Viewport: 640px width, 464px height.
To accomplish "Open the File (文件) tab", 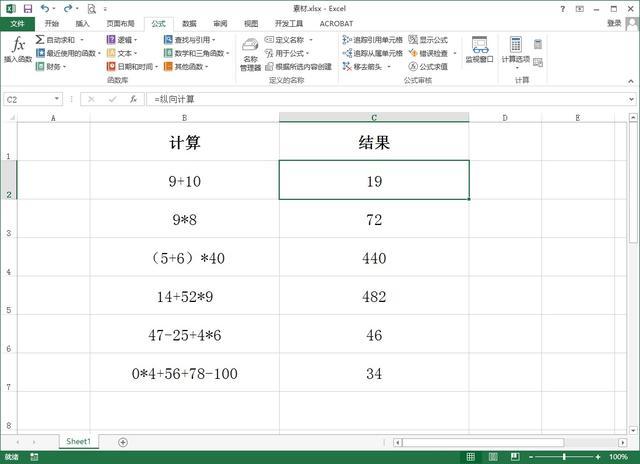I will click(18, 24).
